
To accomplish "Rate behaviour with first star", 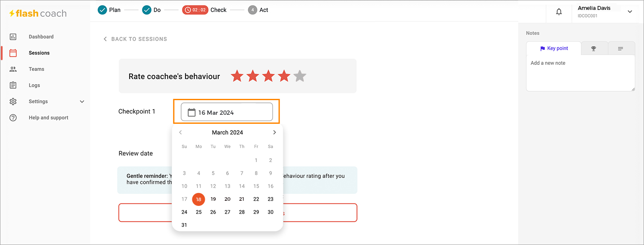I will click(x=237, y=76).
